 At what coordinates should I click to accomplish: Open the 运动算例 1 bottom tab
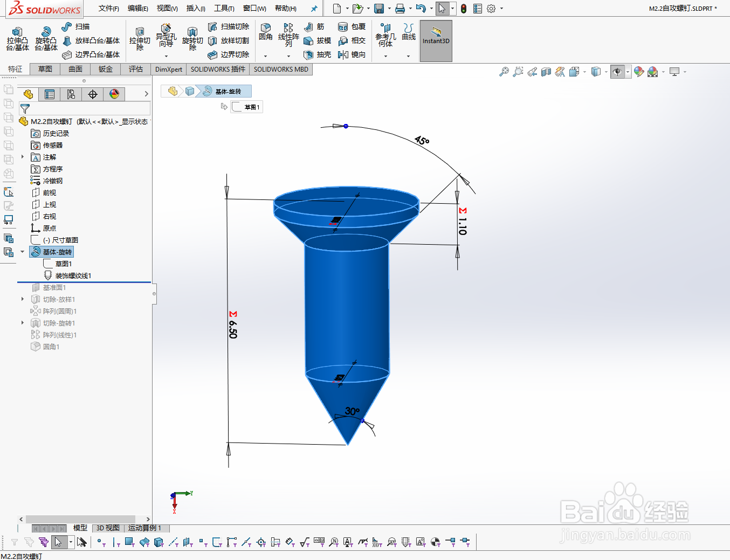(144, 528)
